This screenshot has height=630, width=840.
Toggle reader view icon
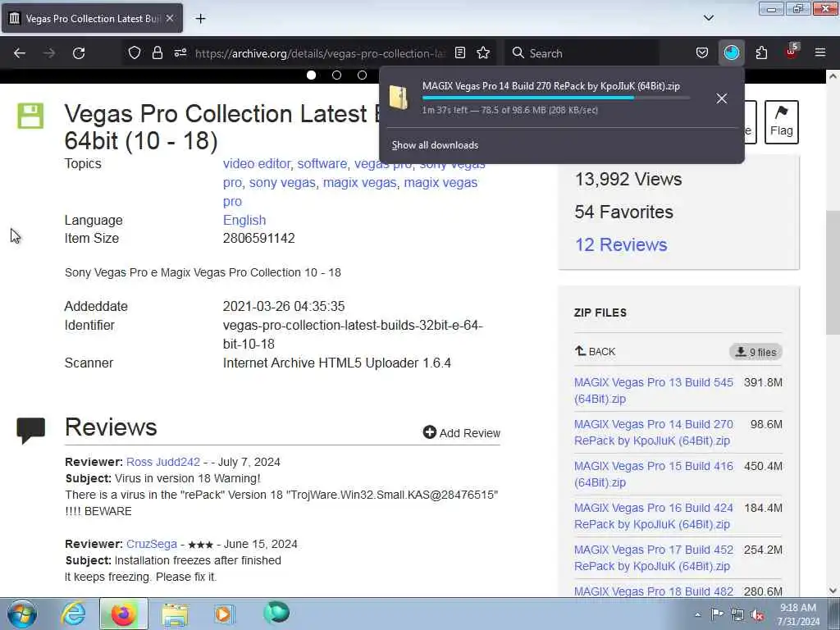[460, 53]
